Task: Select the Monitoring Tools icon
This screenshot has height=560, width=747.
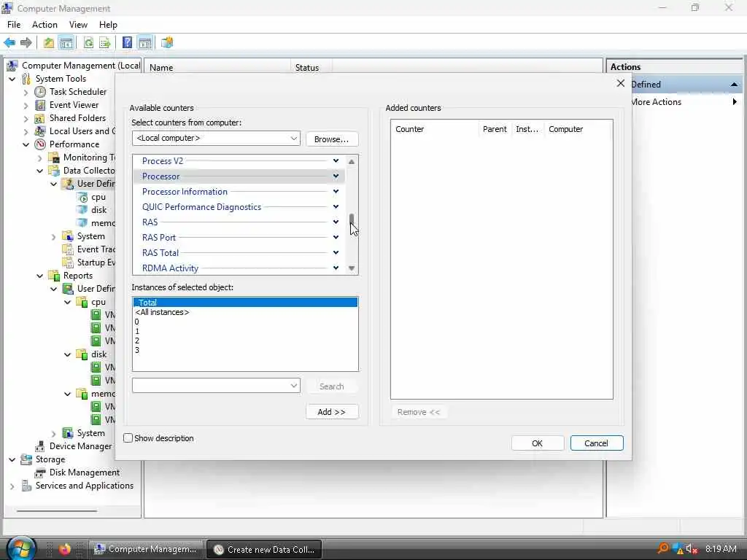Action: [x=55, y=157]
